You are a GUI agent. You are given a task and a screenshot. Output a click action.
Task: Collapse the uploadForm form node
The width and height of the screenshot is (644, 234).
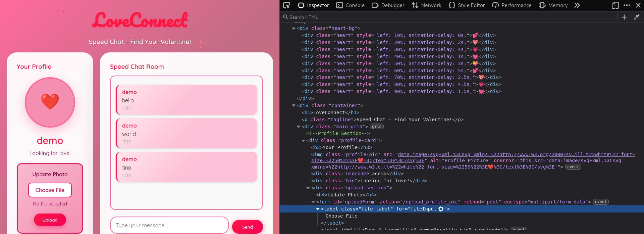(x=313, y=202)
